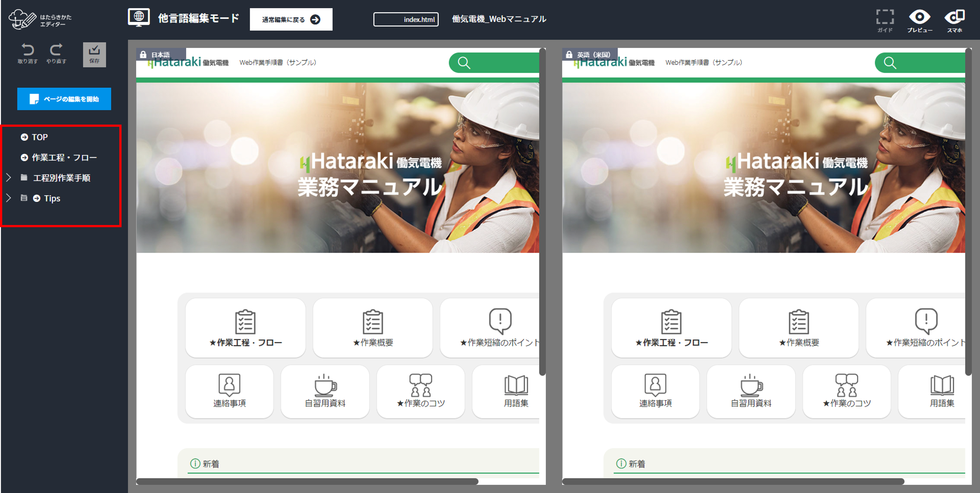Open the smartphone (スマホ) view icon

pyautogui.click(x=954, y=18)
